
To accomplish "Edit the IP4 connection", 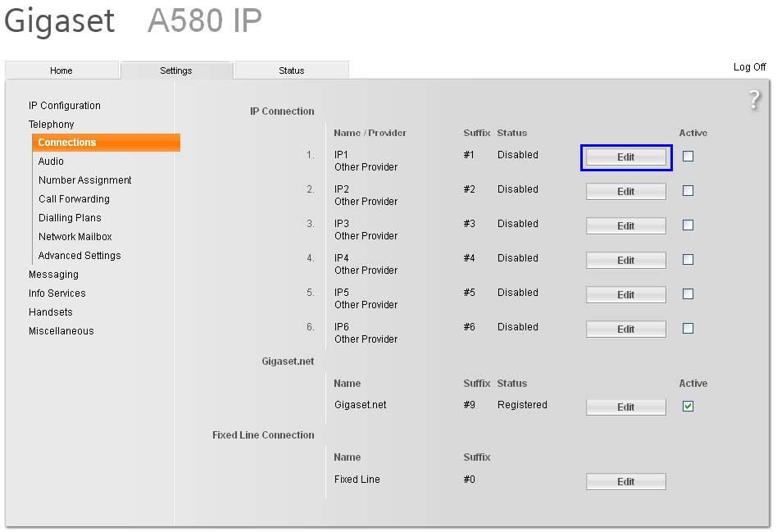I will point(626,261).
